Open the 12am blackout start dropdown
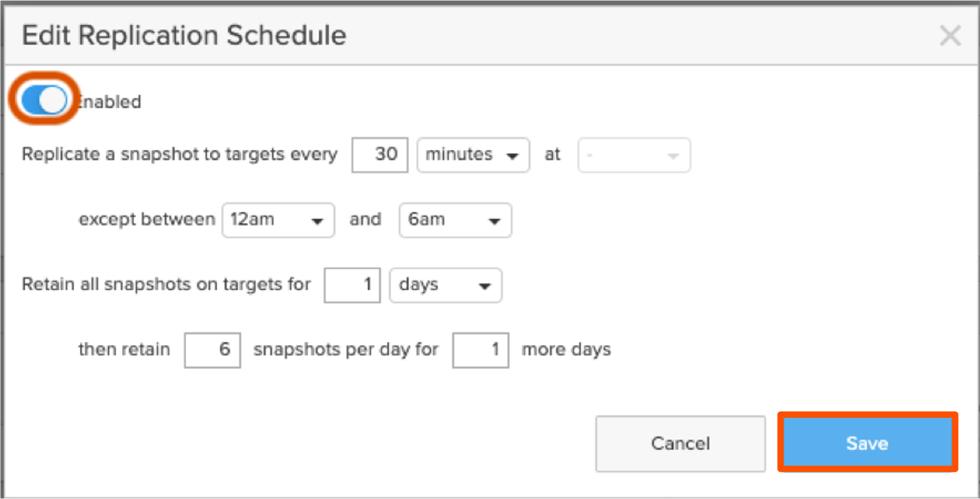Screen dimensions: 980x499 (x=278, y=219)
